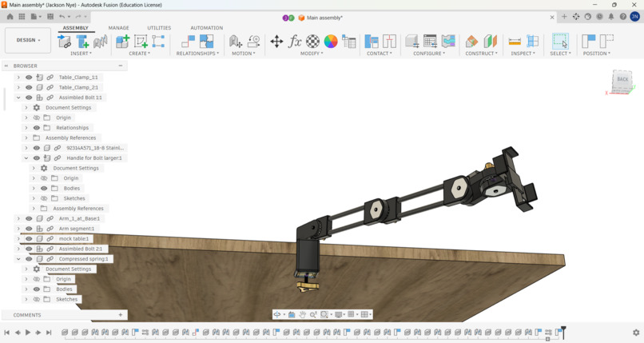This screenshot has height=343, width=644.
Task: Collapse the Compressed spring:1 node
Action: (18, 259)
